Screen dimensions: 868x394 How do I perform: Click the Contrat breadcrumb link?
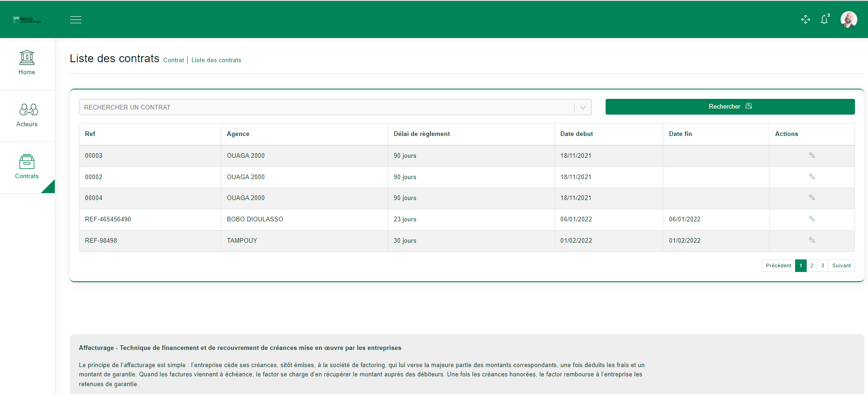pyautogui.click(x=174, y=60)
